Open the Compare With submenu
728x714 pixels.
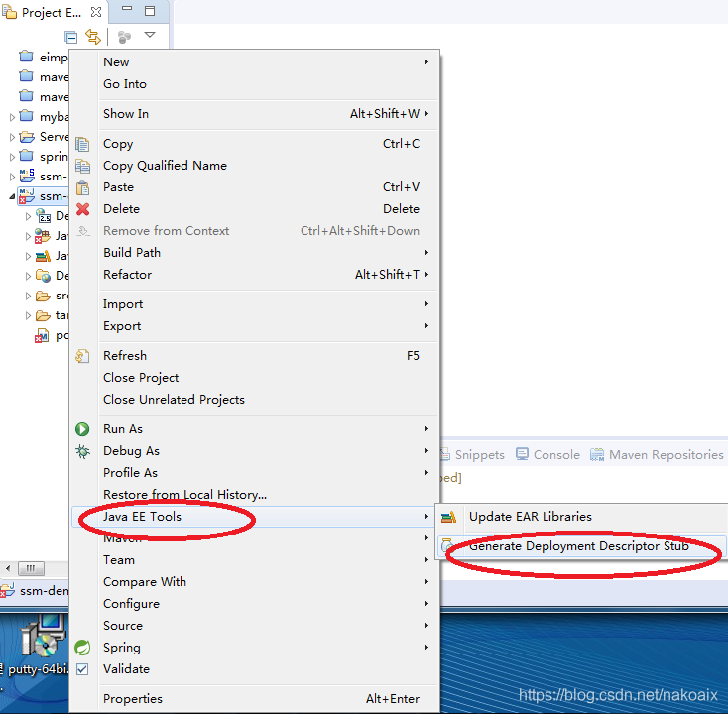coord(255,582)
